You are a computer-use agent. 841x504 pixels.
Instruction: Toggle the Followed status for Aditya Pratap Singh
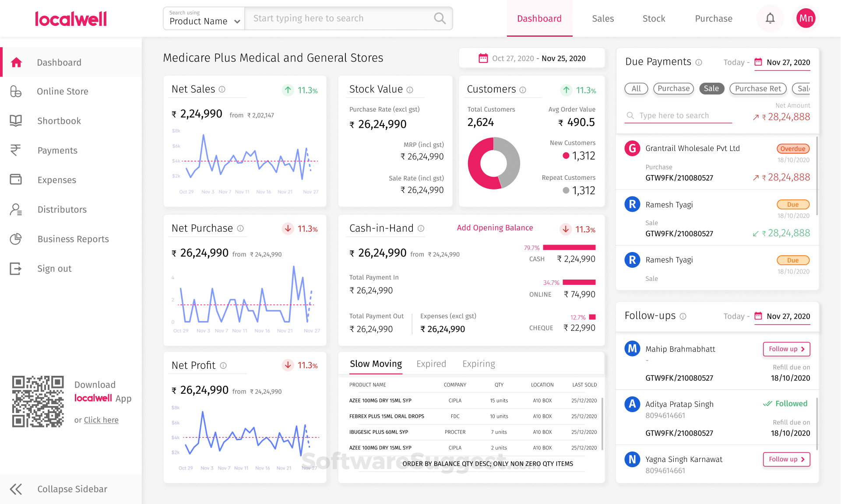point(785,403)
